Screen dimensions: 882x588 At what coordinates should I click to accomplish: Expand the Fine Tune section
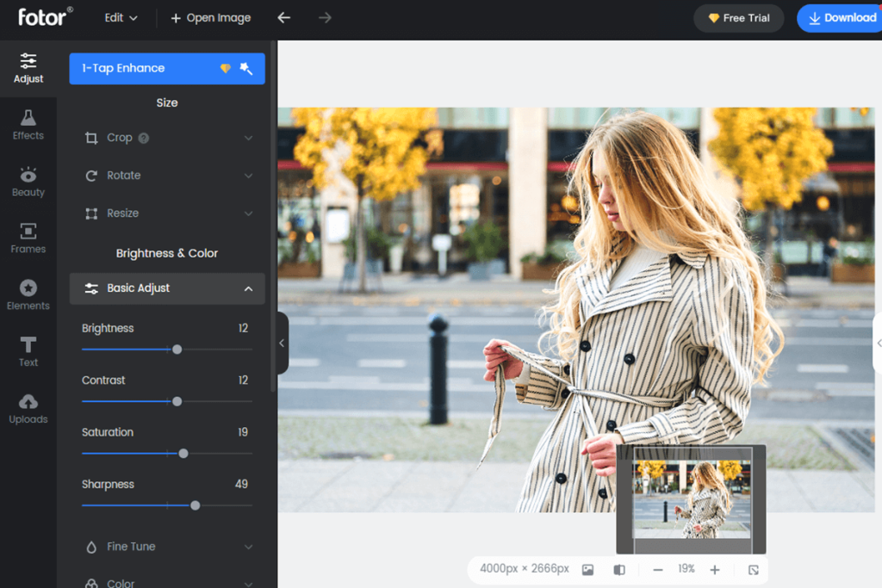click(x=166, y=546)
